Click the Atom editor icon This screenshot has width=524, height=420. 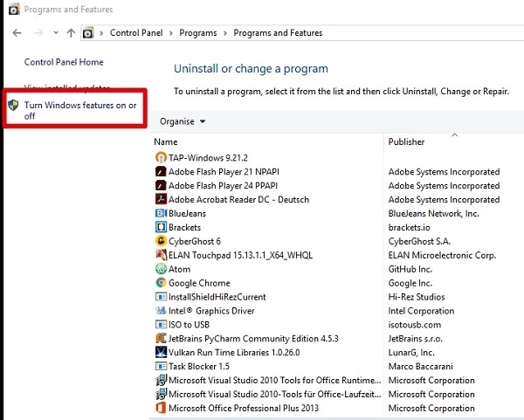click(x=161, y=269)
